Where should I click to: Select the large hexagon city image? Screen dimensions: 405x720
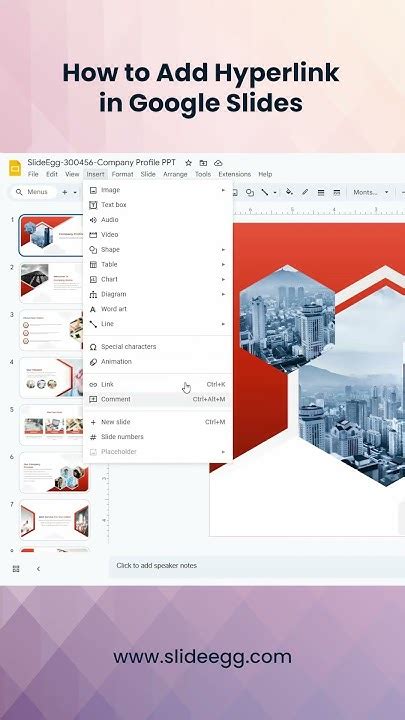click(352, 386)
